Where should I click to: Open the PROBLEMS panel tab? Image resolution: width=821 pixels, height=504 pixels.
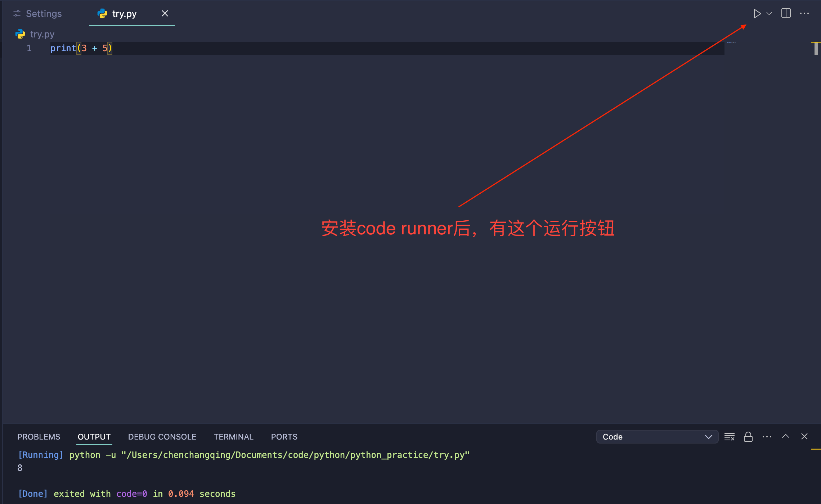pos(39,437)
